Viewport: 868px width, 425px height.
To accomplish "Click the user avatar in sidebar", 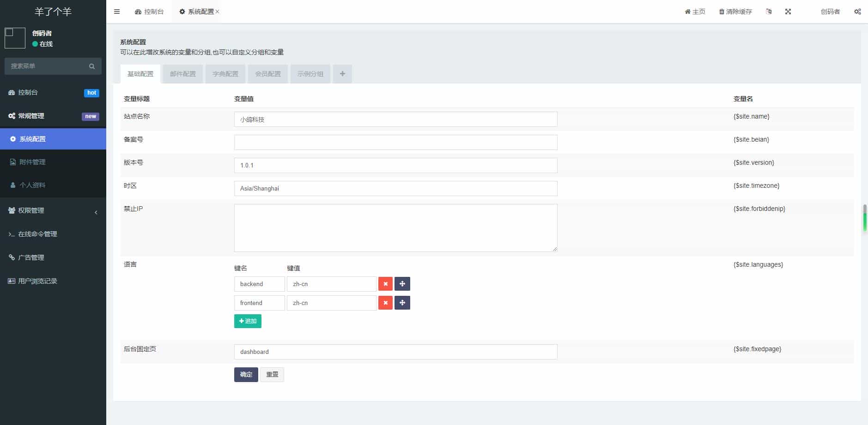I will (x=15, y=38).
